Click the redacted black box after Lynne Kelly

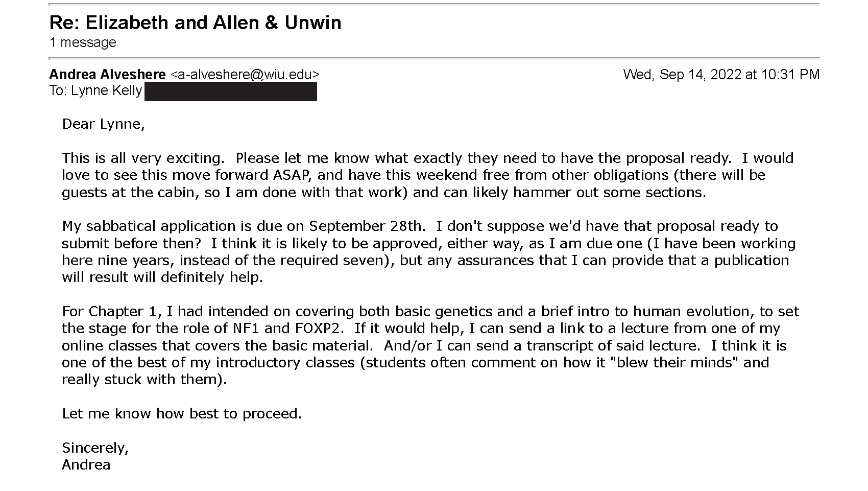[231, 91]
